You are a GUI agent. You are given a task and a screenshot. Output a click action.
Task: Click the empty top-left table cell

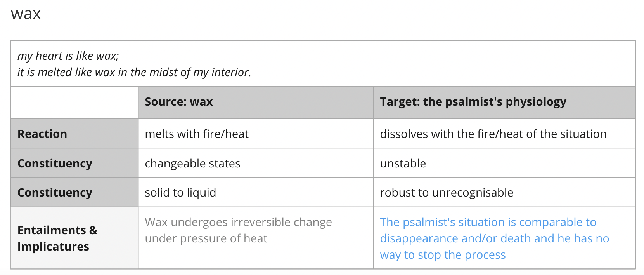click(x=74, y=102)
